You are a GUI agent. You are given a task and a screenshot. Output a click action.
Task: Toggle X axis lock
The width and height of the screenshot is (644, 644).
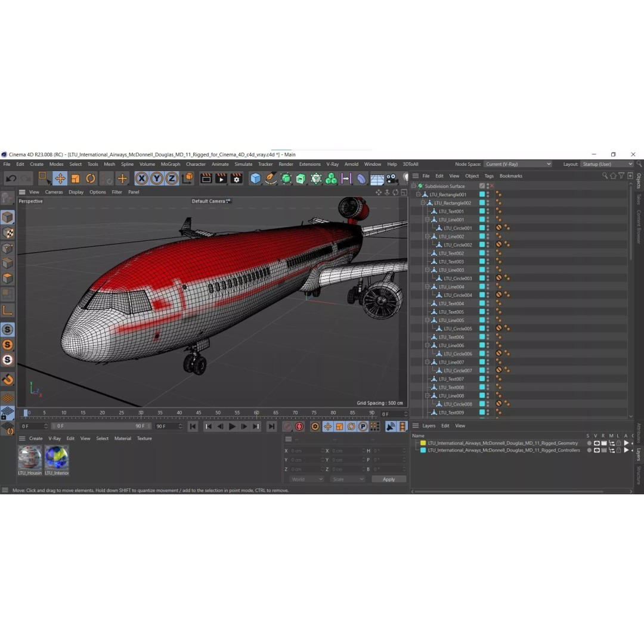[142, 178]
